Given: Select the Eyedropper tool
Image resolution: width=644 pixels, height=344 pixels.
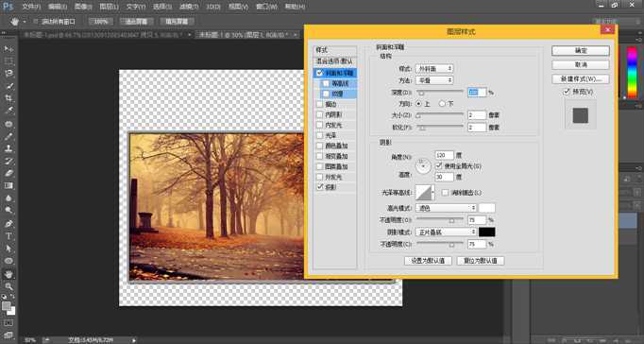Looking at the screenshot, I should [8, 111].
